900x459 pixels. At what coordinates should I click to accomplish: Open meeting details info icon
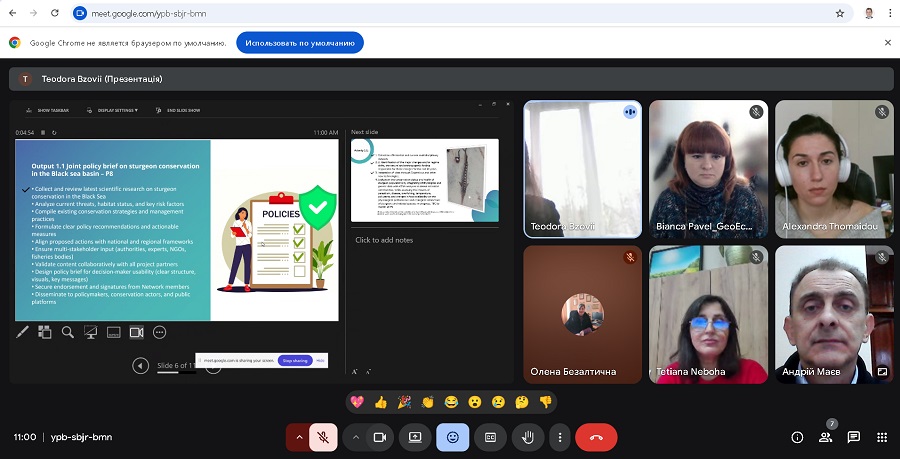[x=797, y=437]
